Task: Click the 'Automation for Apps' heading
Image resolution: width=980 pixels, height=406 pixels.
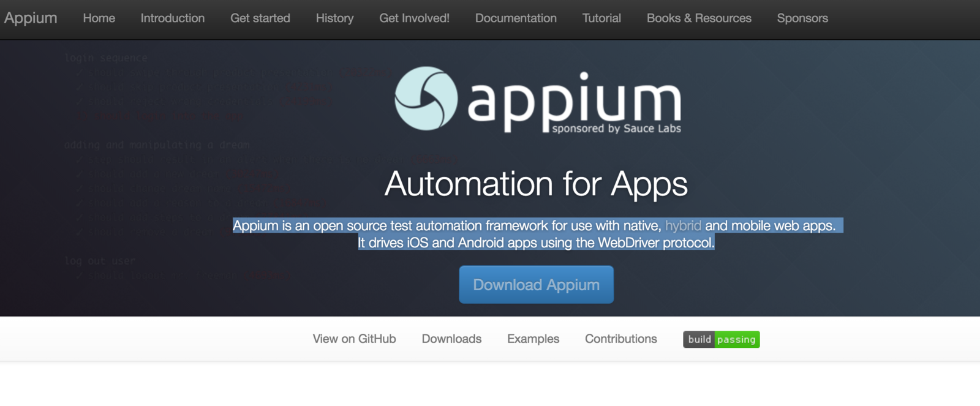Action: pos(536,184)
